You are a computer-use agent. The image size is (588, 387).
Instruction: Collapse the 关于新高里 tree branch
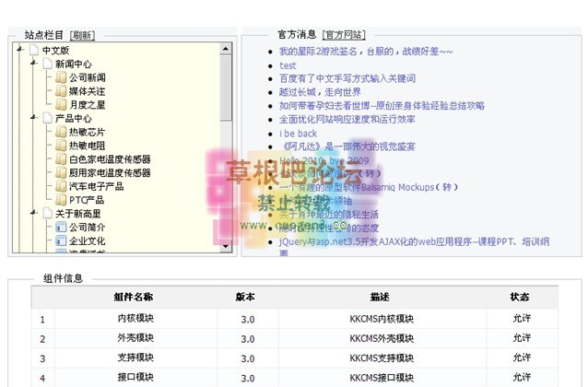click(x=34, y=213)
